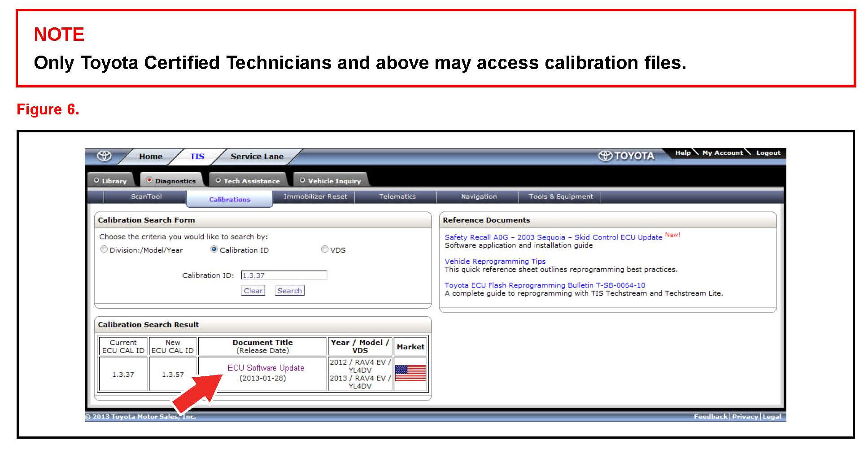Open the ECU Software Update document link
Screen dimensions: 868x449
[x=266, y=368]
